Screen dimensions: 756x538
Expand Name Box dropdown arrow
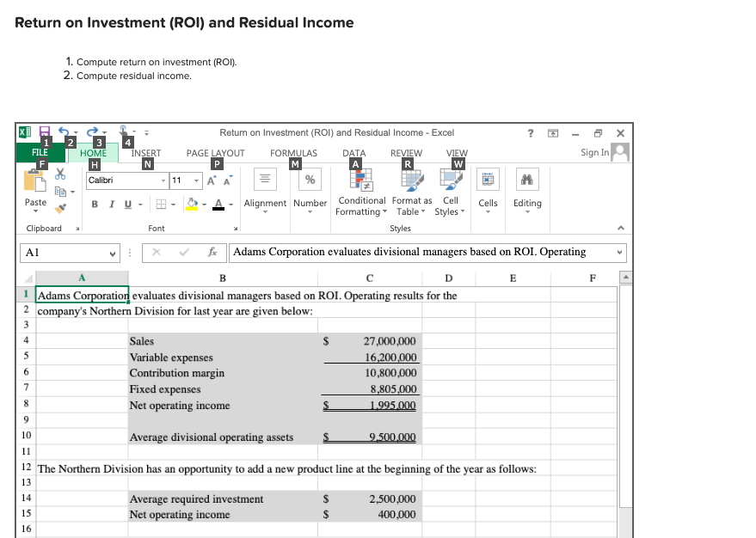[113, 254]
